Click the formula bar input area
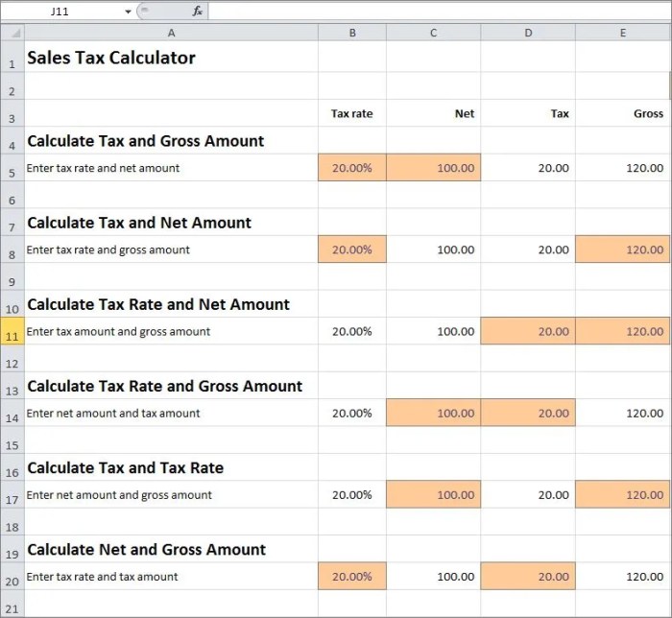 click(x=440, y=12)
